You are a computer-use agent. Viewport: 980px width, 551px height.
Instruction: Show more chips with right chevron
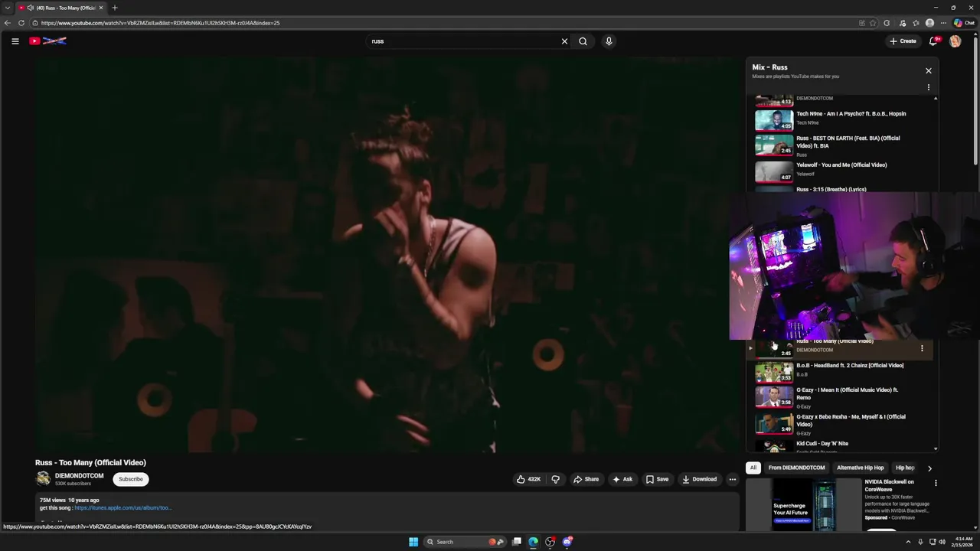pyautogui.click(x=929, y=468)
